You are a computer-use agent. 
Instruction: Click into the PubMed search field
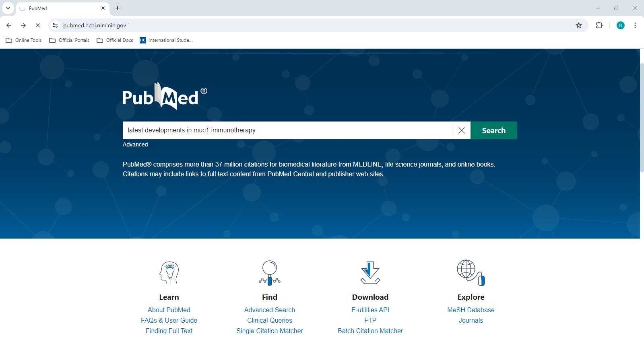click(288, 130)
